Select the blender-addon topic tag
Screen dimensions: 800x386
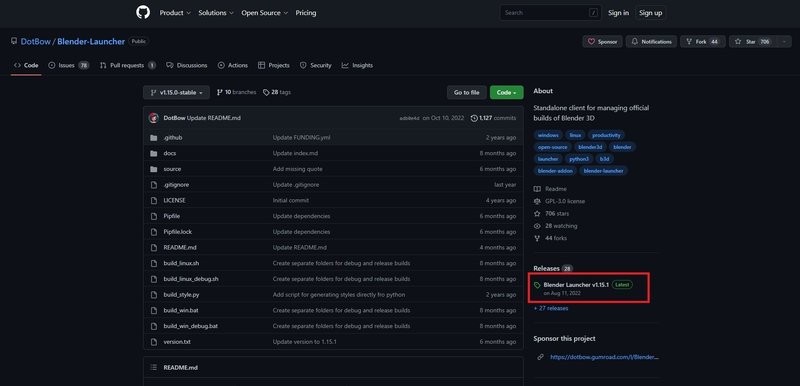(x=555, y=171)
